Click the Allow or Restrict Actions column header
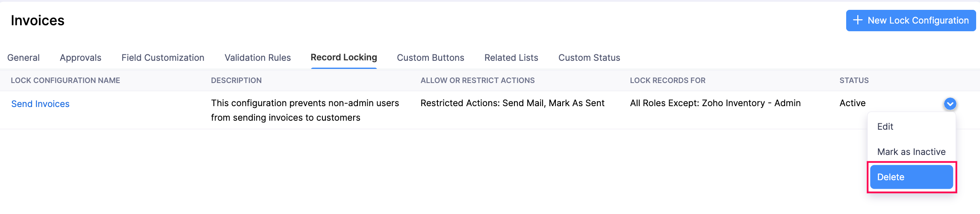This screenshot has width=980, height=214. tap(478, 80)
